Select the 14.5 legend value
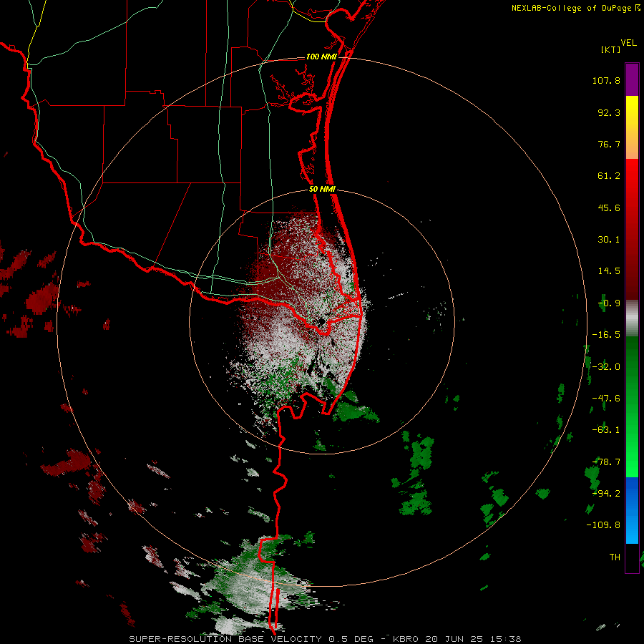The height and width of the screenshot is (644, 644). pyautogui.click(x=609, y=271)
